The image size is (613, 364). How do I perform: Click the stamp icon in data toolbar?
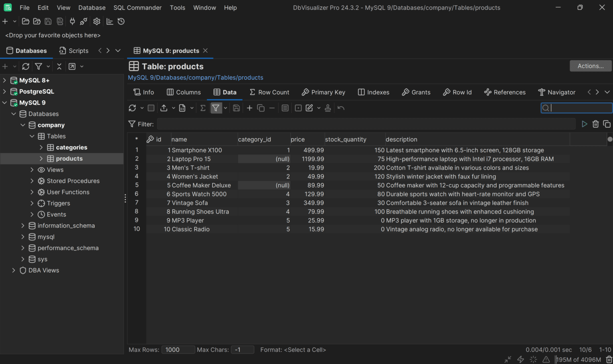point(328,108)
